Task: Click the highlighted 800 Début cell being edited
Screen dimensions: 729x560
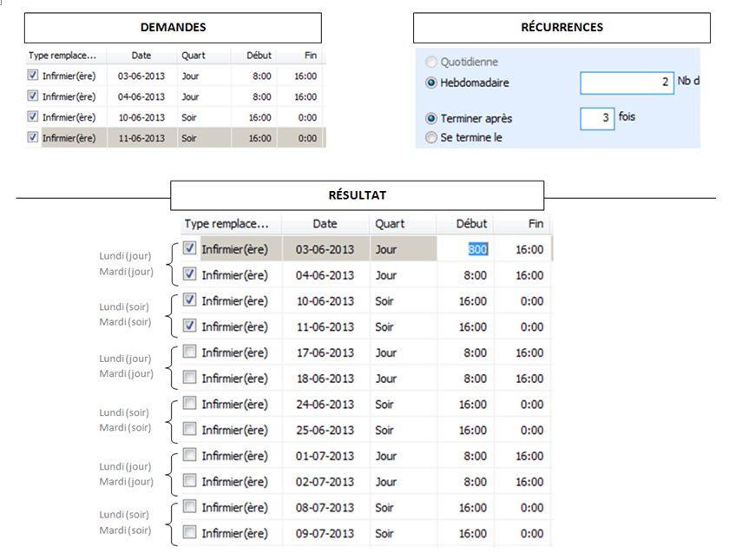Action: point(478,249)
